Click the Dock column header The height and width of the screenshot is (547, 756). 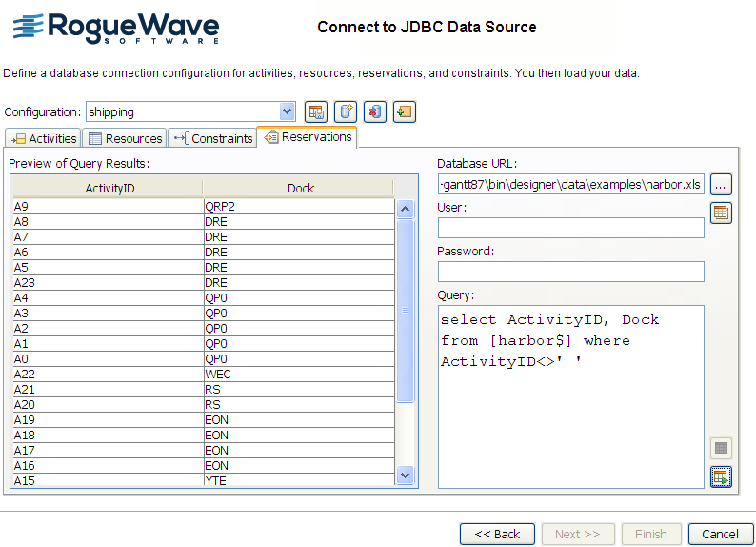coord(300,188)
